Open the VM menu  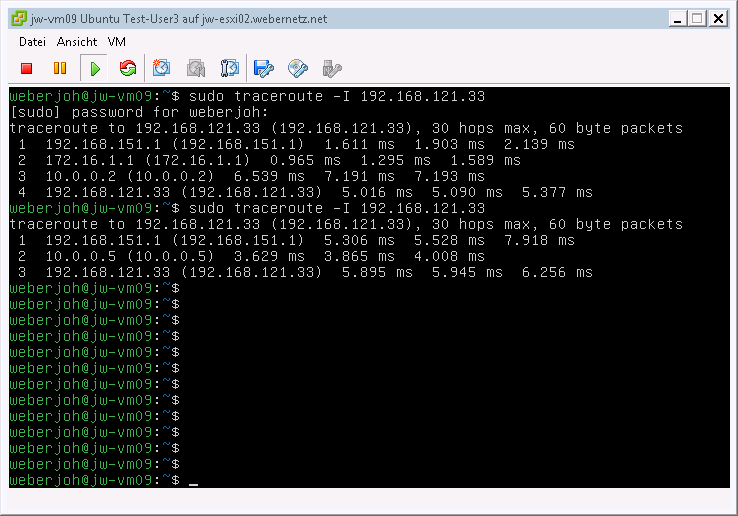click(116, 42)
